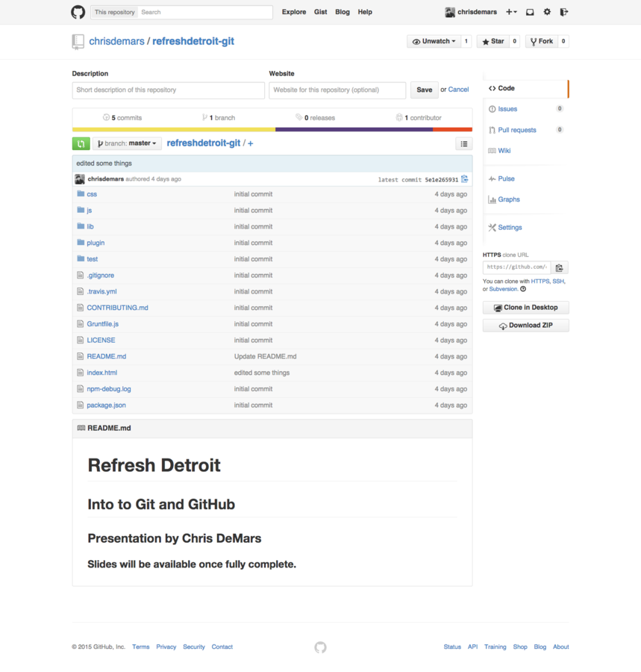Click the Unwatch dropdown button

[434, 41]
